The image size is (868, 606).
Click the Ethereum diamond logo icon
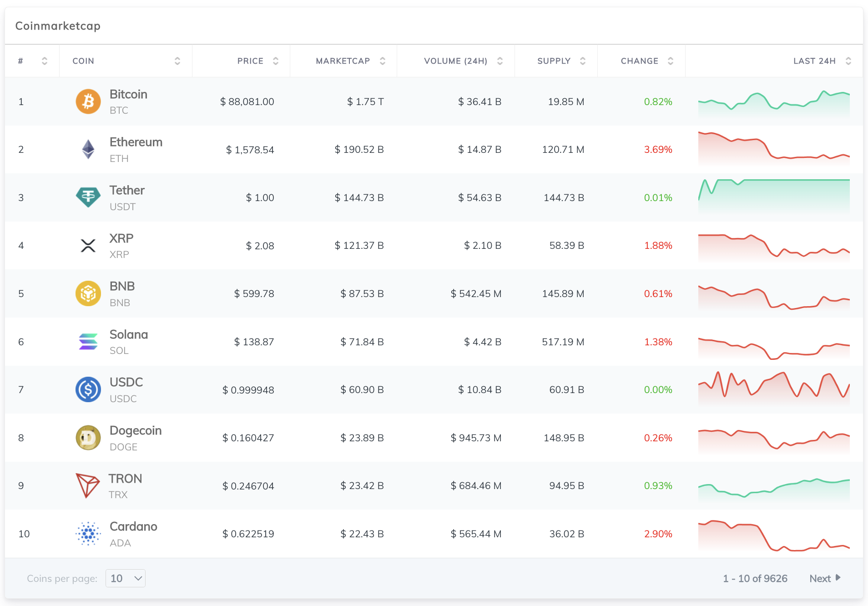coord(88,149)
